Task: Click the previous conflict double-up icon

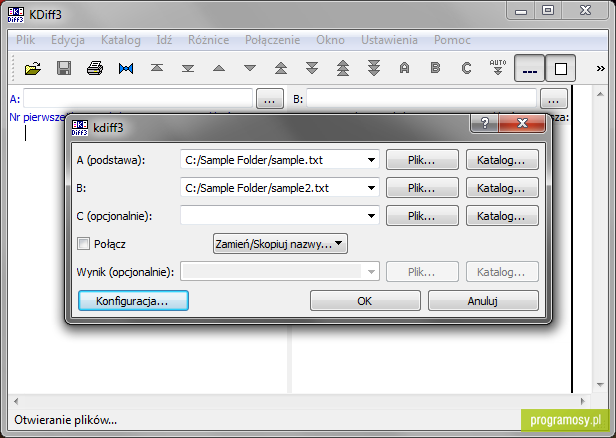Action: pyautogui.click(x=281, y=68)
